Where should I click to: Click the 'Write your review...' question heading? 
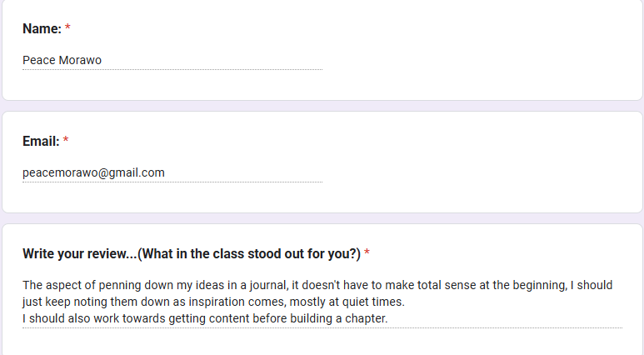(192, 254)
